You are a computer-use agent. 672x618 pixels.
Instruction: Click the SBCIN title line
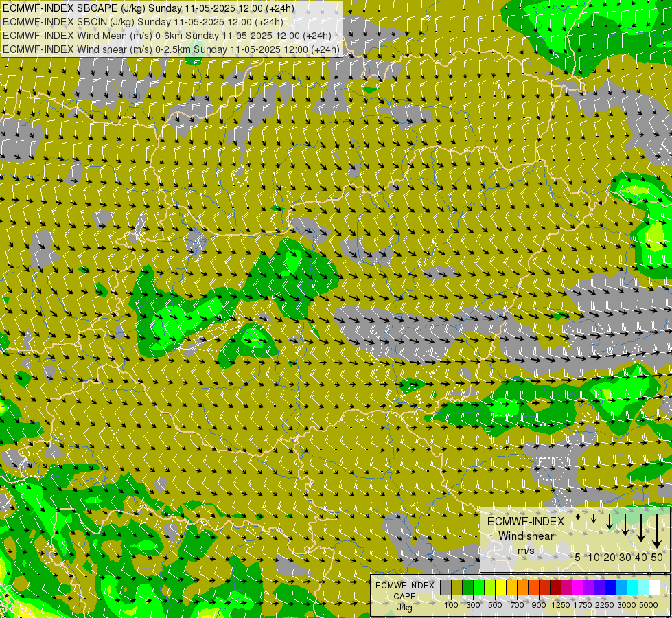pos(143,22)
